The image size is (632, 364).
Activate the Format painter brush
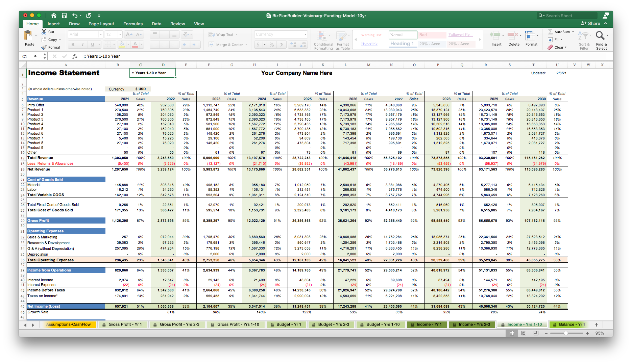tap(44, 47)
